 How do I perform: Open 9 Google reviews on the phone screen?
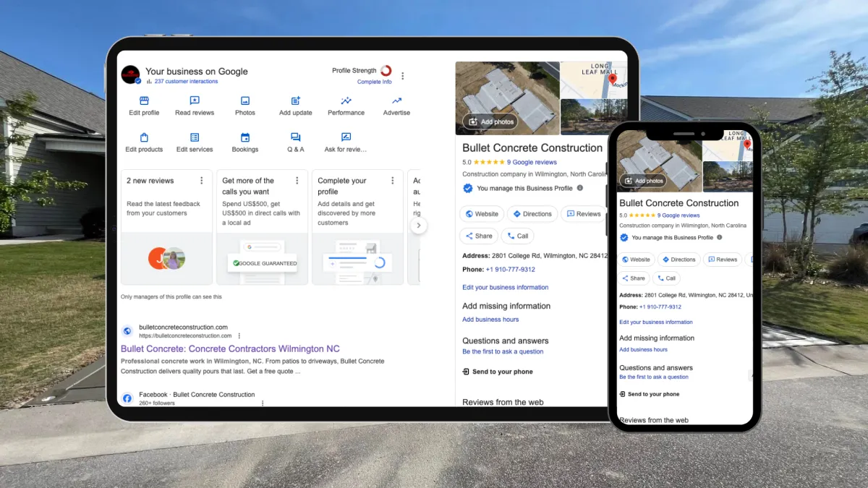pos(678,215)
